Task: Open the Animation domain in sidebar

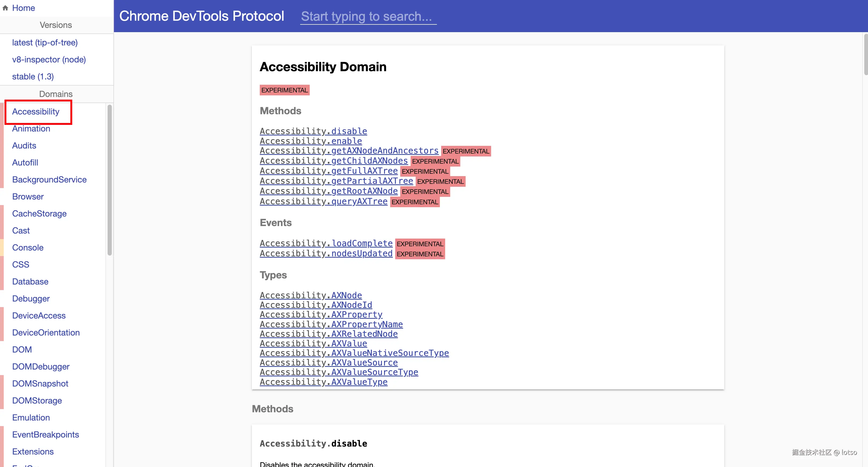Action: pyautogui.click(x=31, y=129)
